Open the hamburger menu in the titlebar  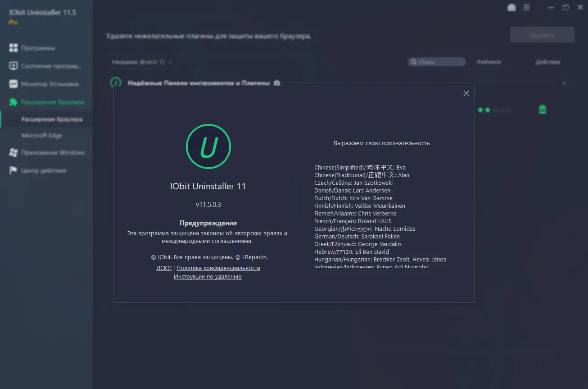[526, 7]
